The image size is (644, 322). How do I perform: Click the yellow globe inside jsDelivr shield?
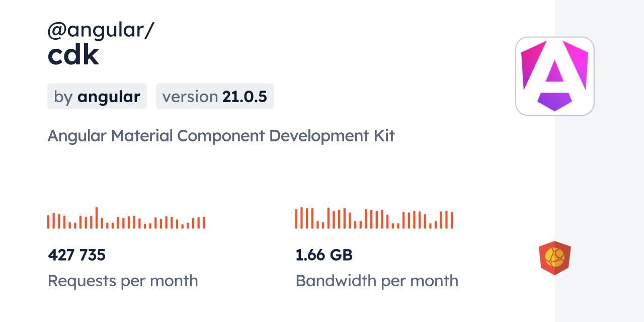554,257
